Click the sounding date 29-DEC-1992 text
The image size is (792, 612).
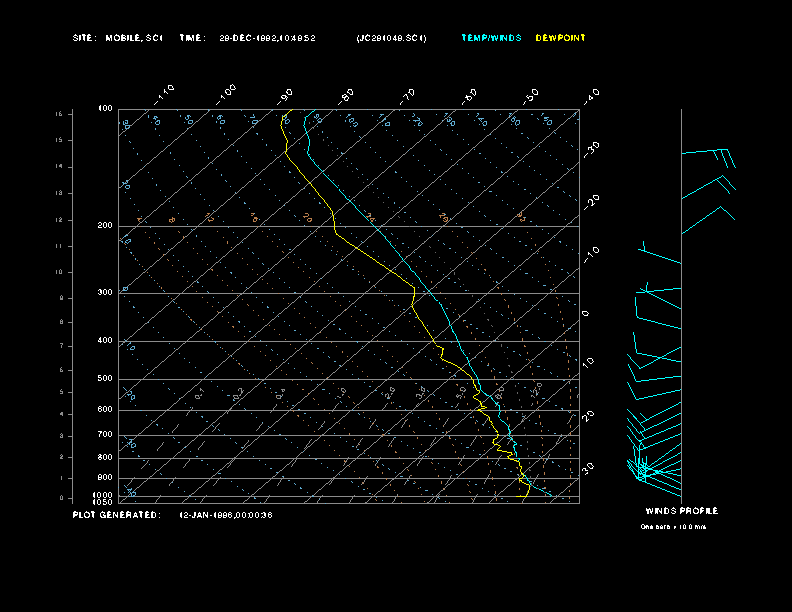248,38
